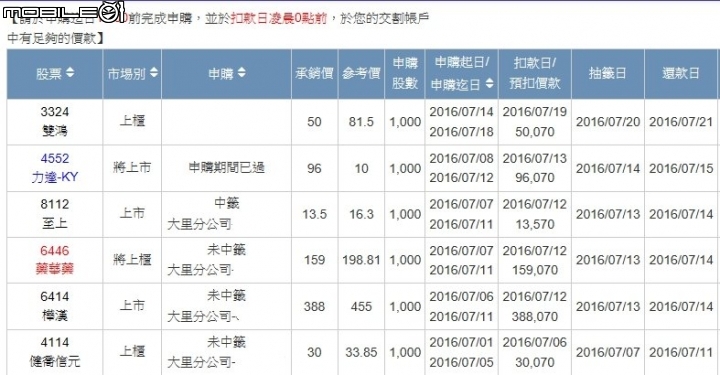Screen dimensions: 720x375
Task: Click 申購期間已過 status in 力達-KY row
Action: [x=227, y=168]
